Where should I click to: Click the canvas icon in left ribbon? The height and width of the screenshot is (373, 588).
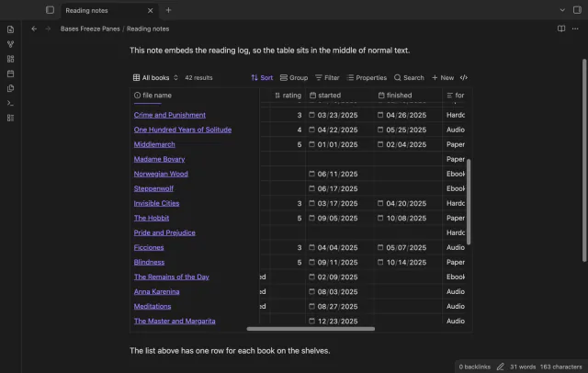point(10,59)
